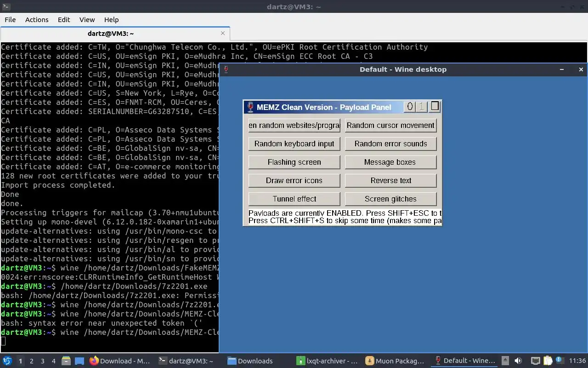Image resolution: width=588 pixels, height=368 pixels.
Task: Open the Help menu
Action: (111, 19)
